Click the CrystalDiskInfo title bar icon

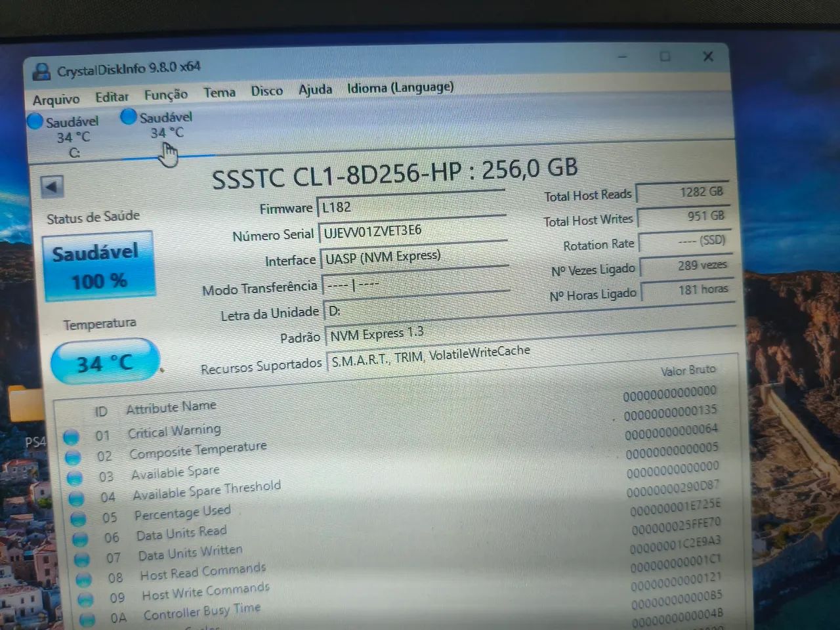click(41, 72)
